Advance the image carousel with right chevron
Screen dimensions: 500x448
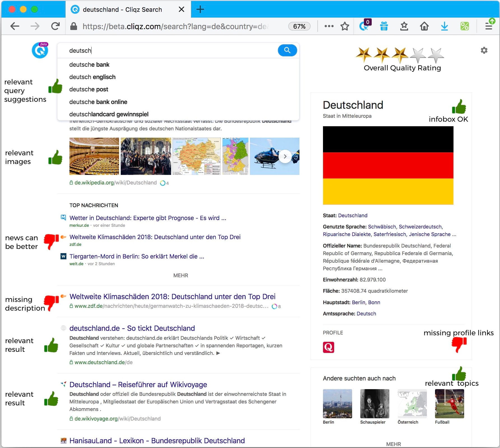[285, 156]
